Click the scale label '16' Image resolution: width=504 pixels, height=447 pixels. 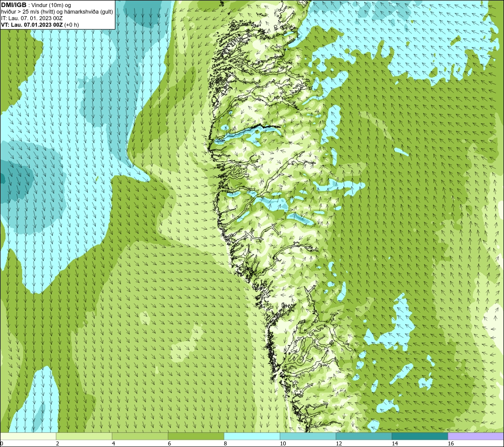(451, 443)
